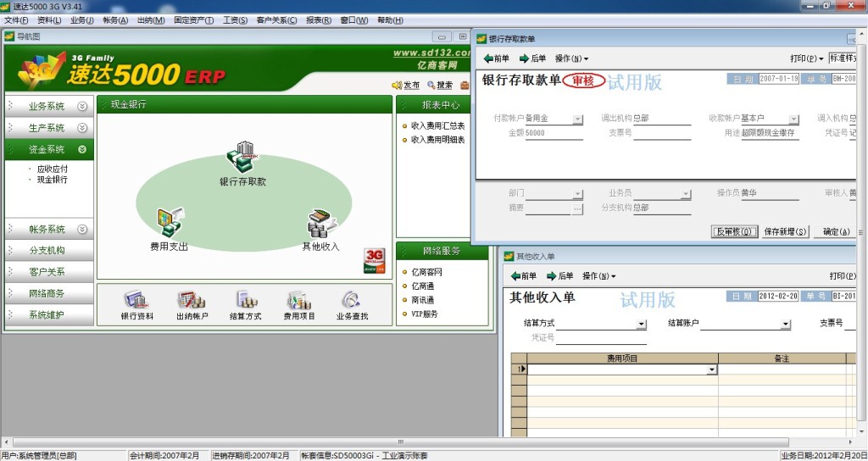Open the 系统维护 sidebar section
The height and width of the screenshot is (461, 868).
click(48, 315)
